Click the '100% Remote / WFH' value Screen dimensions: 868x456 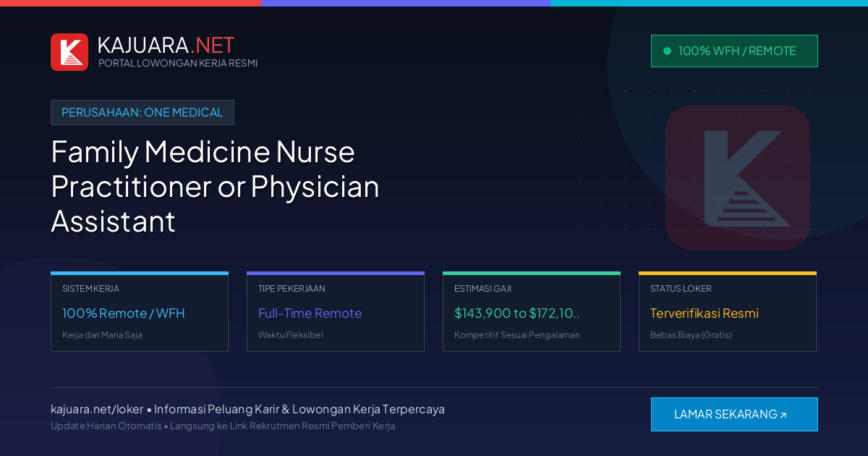124,313
